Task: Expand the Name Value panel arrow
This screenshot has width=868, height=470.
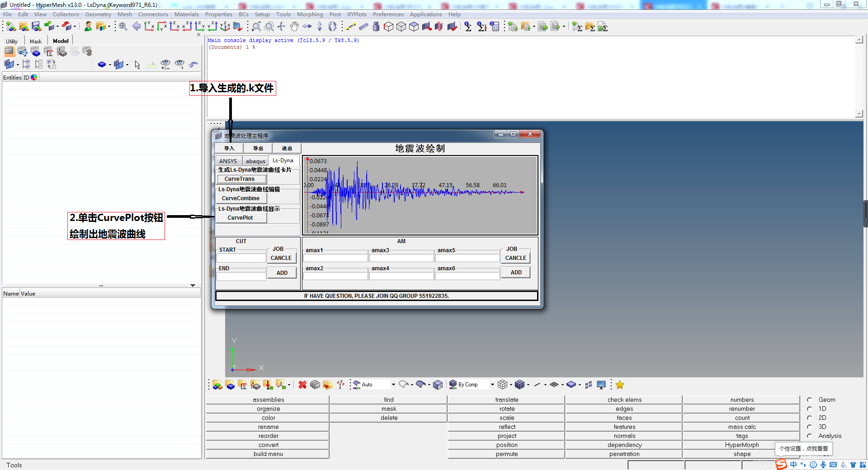Action: click(x=193, y=286)
